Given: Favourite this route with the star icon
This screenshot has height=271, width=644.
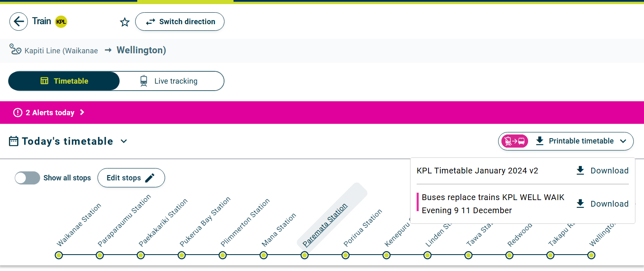Looking at the screenshot, I should coord(125,22).
